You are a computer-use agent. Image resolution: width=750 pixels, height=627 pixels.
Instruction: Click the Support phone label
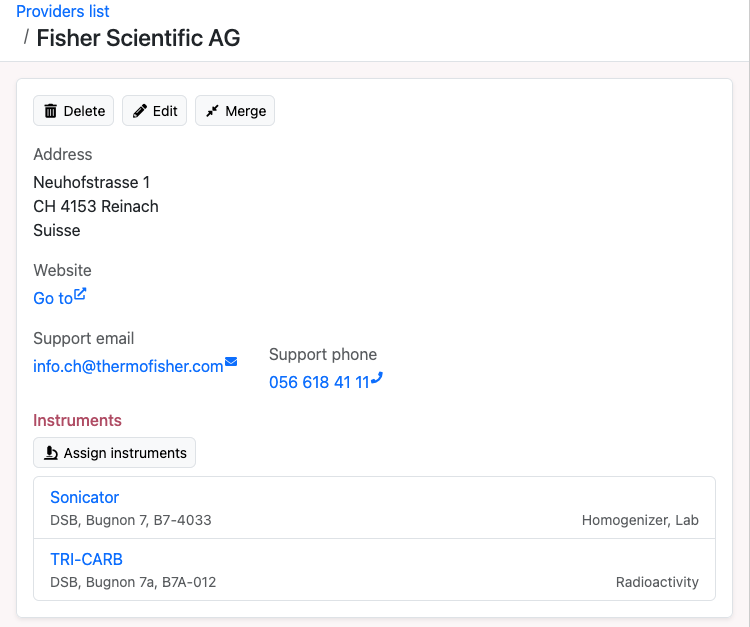tap(323, 354)
